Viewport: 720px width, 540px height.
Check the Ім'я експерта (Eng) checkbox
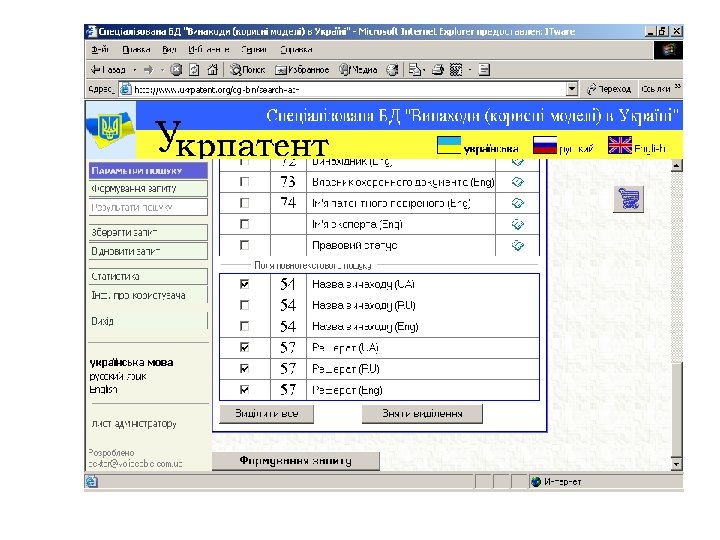[x=244, y=224]
